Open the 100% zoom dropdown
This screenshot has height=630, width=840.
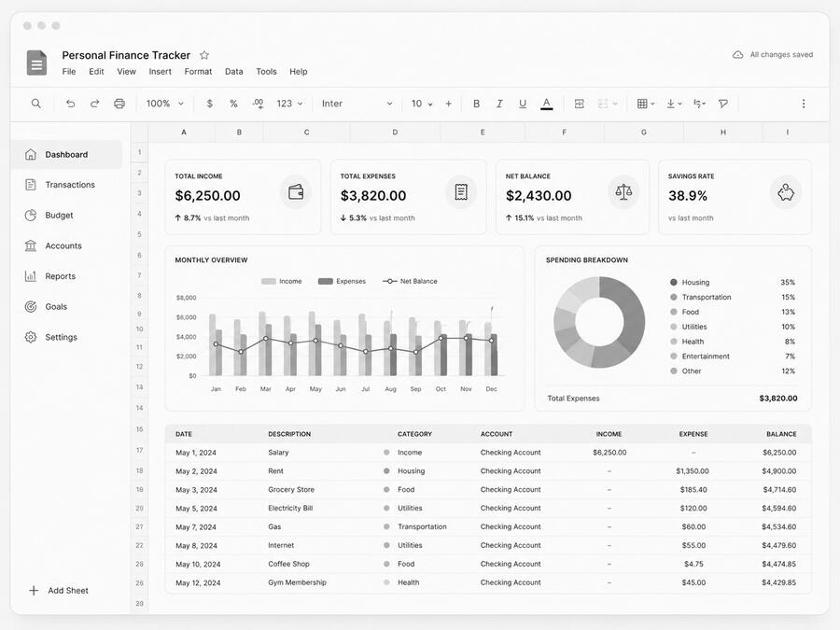click(x=164, y=104)
